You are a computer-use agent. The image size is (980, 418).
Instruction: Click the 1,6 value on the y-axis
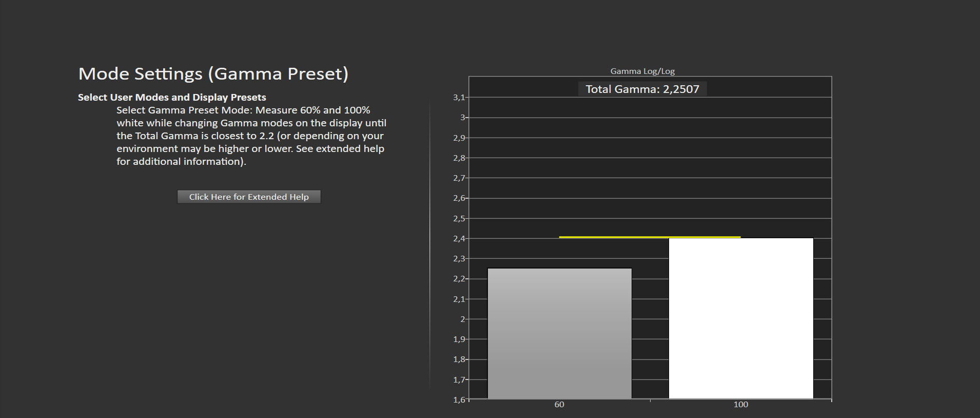click(459, 400)
